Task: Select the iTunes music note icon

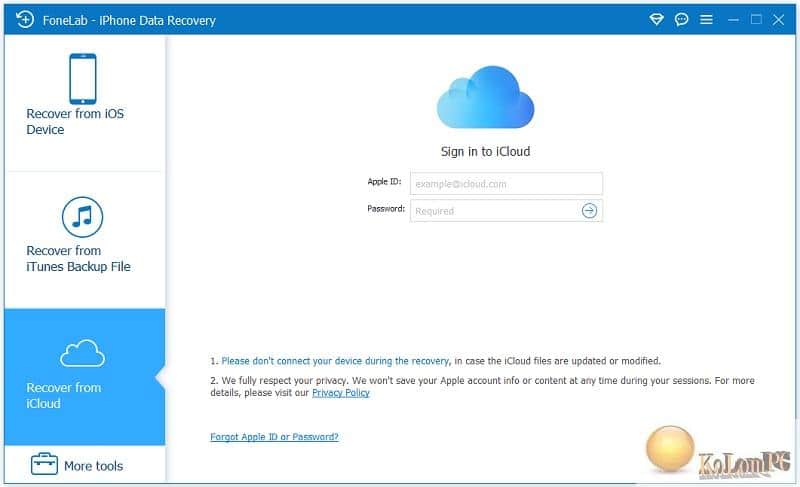Action: [x=82, y=217]
